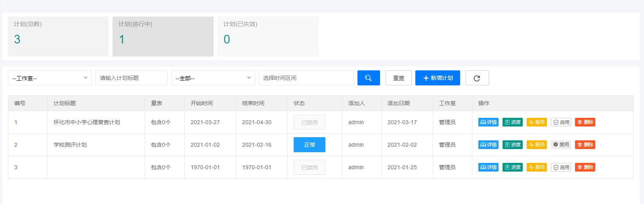Screen dimensions: 644x204
Task: Click 已禁用 status in row 1
Action: (310, 122)
